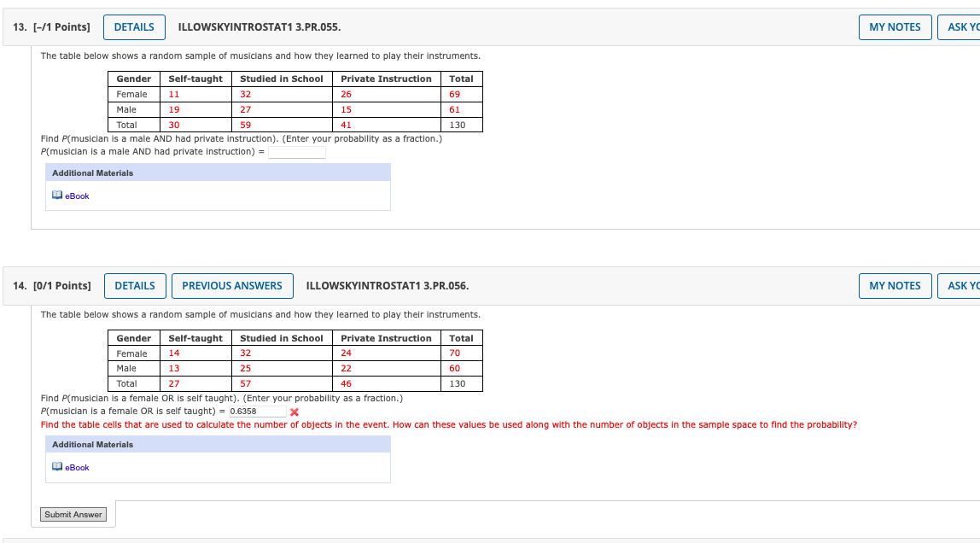The height and width of the screenshot is (543, 980).
Task: Click the red X incorrect-answer mark
Action: (296, 411)
